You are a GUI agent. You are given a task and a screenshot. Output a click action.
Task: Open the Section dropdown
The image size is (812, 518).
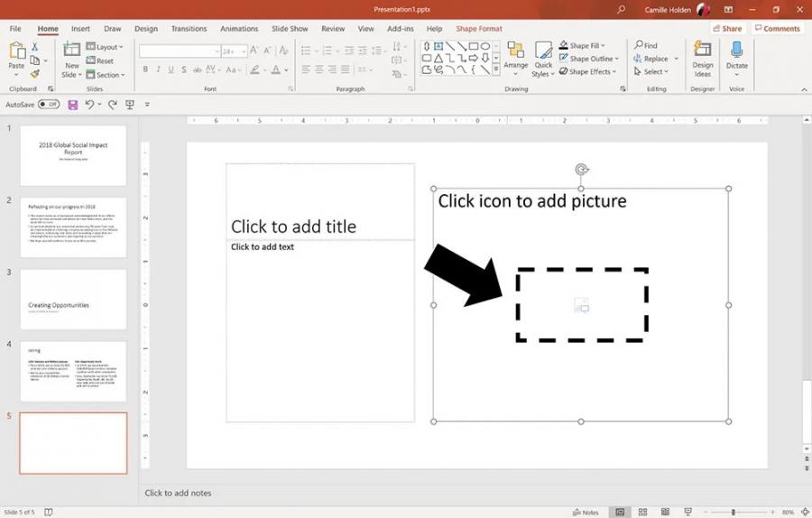point(106,75)
